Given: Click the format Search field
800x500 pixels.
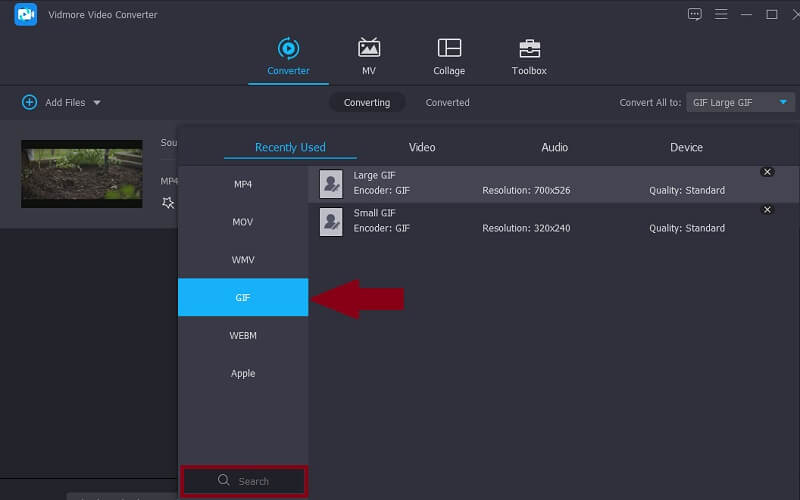Looking at the screenshot, I should tap(244, 481).
